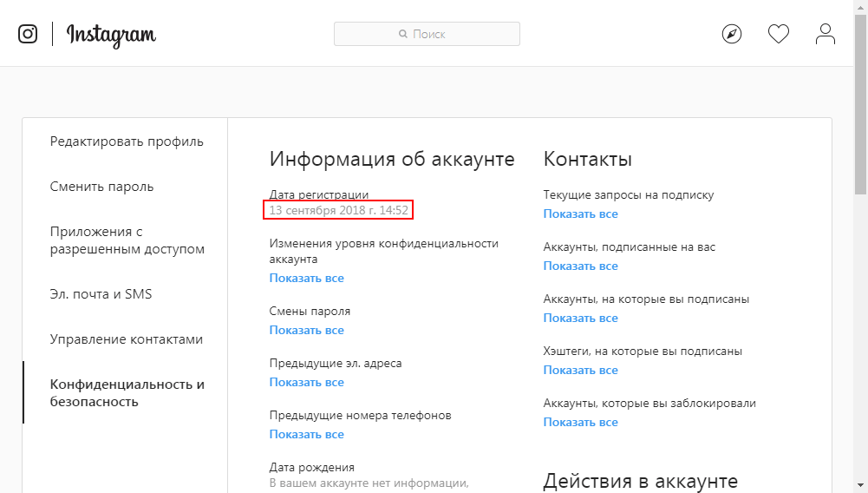Click registration date 13 сентября 2018 г. 14:52
The image size is (868, 493).
tap(339, 211)
